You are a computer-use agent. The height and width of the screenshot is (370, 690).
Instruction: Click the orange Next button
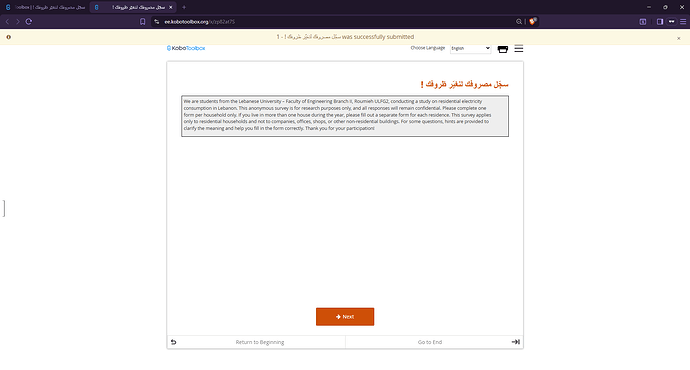(345, 317)
